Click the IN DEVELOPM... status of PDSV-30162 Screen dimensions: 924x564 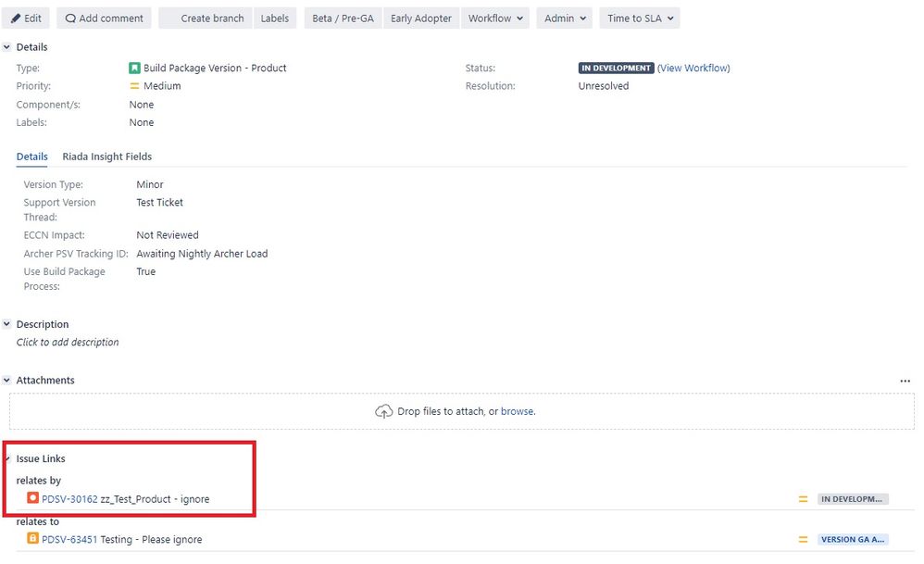(853, 499)
